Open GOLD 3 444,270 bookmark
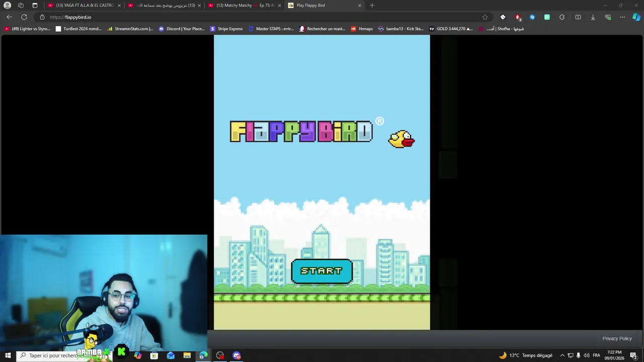 click(451, 29)
